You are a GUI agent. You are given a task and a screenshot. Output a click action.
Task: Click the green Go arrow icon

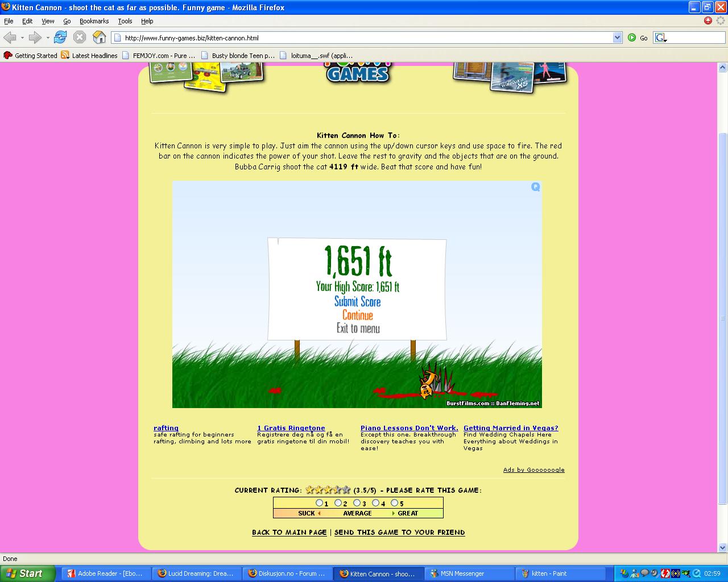[x=632, y=38]
